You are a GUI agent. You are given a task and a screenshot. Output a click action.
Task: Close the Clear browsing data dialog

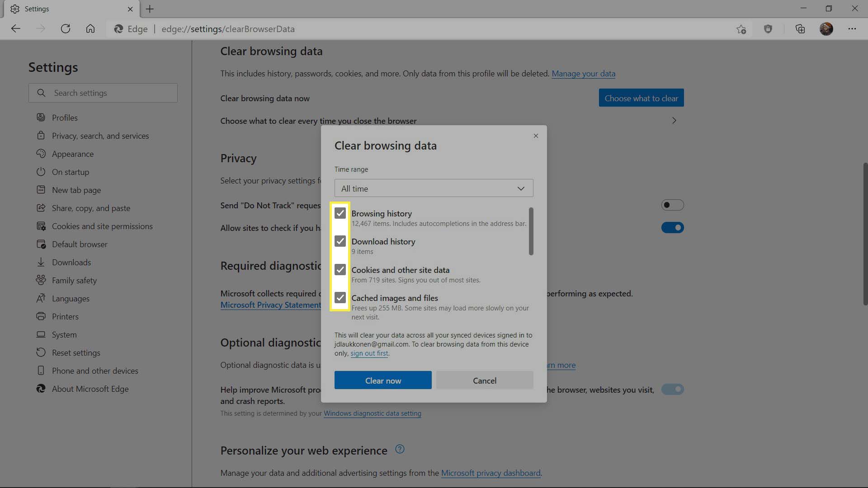(x=536, y=136)
